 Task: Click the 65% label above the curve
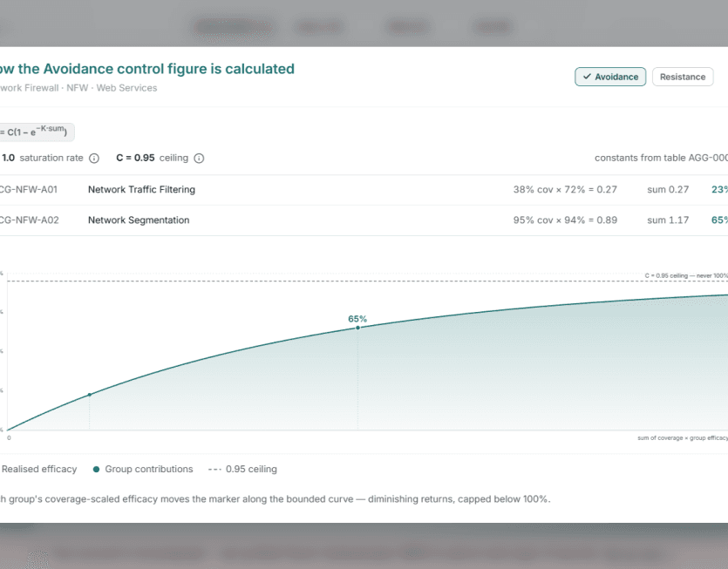[x=357, y=319]
